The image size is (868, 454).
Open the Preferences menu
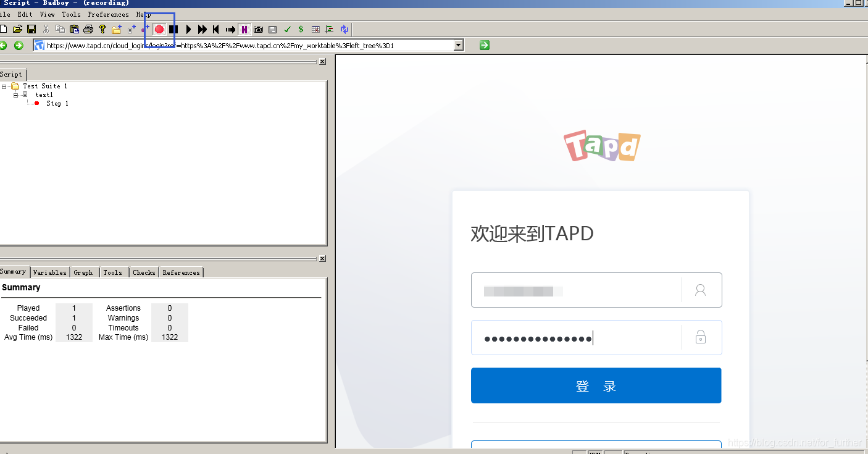(108, 14)
